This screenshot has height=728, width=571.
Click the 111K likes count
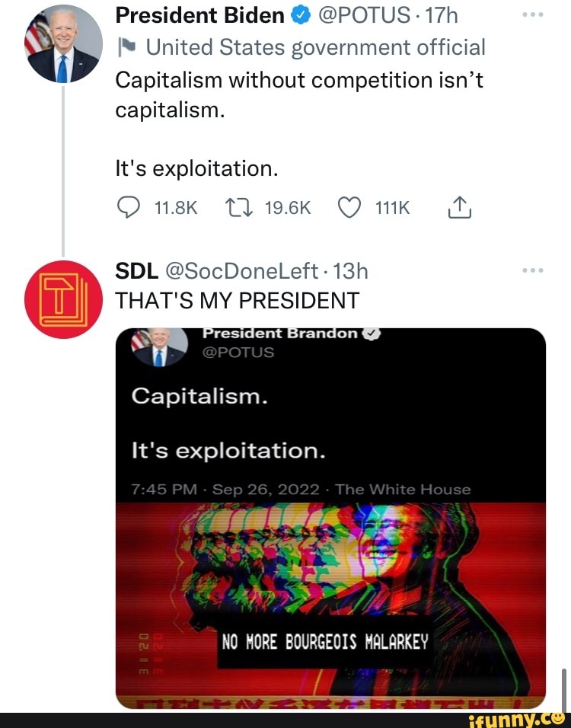pos(391,206)
